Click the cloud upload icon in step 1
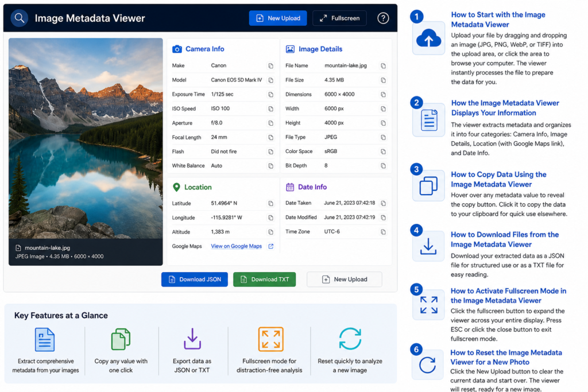 click(428, 38)
